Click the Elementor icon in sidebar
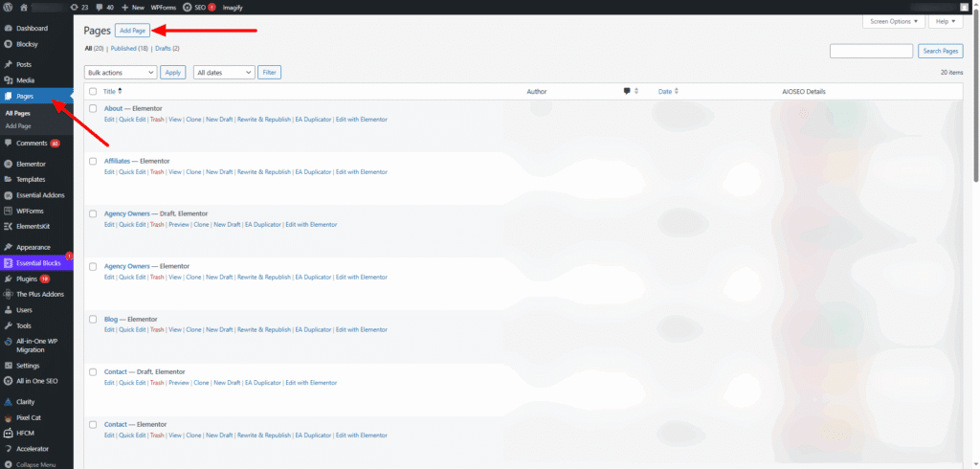Screen dimensions: 980x469 pyautogui.click(x=8, y=164)
